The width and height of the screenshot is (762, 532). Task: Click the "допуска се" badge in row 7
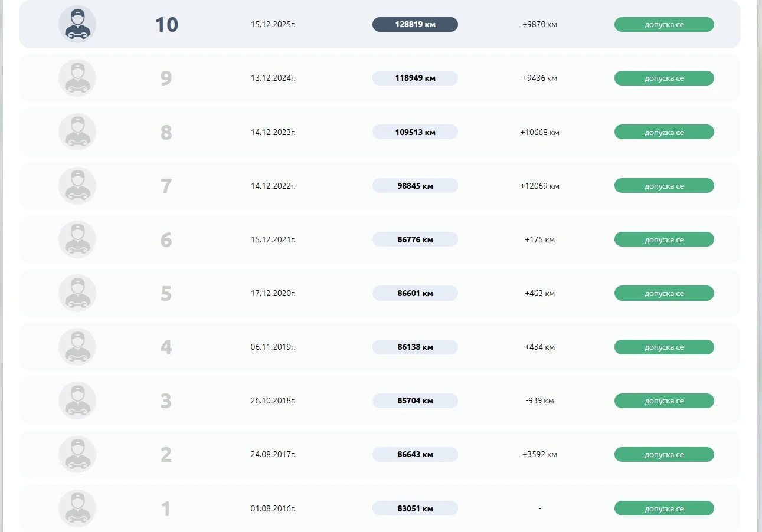pyautogui.click(x=664, y=186)
